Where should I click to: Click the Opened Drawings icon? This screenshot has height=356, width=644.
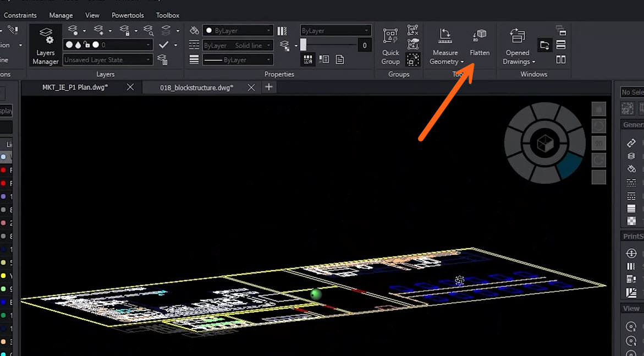517,37
